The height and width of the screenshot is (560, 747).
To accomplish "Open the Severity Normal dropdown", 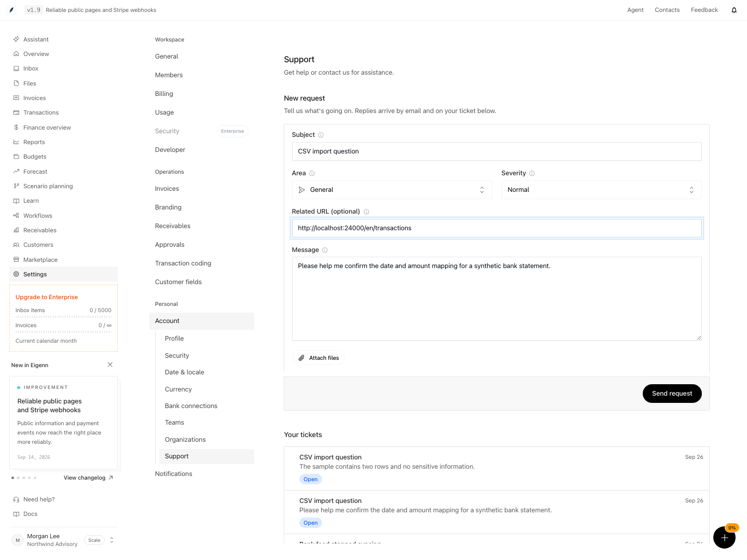I will coord(601,190).
